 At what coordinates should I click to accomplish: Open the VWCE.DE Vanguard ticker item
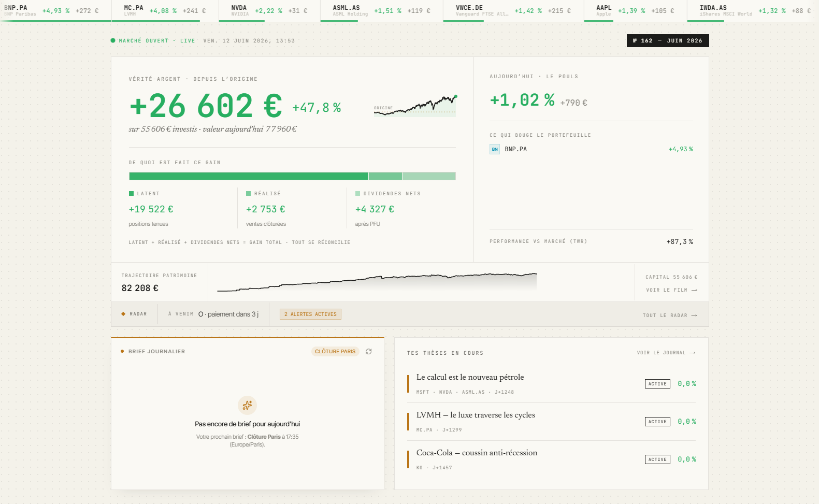513,10
